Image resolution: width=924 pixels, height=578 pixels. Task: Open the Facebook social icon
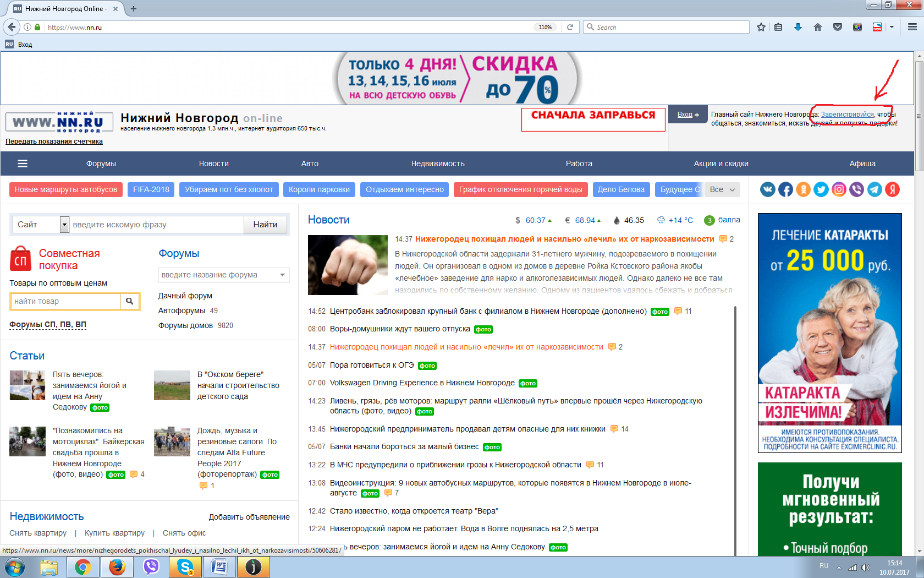[x=785, y=189]
